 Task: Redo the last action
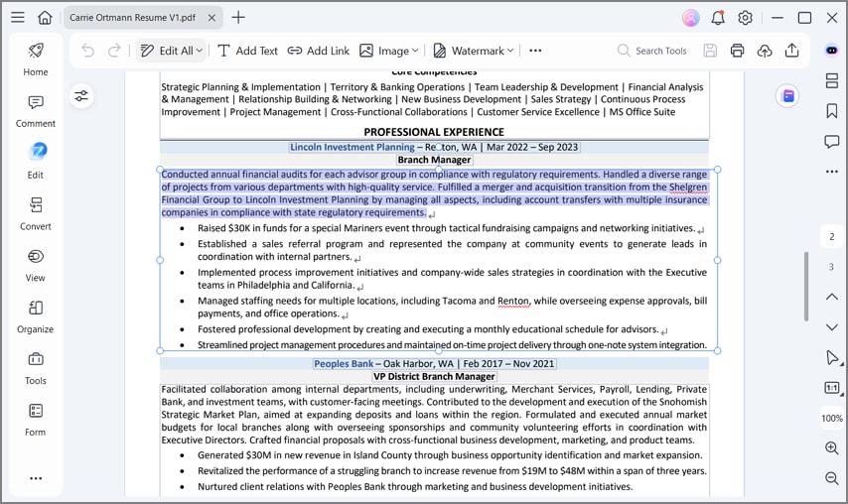coord(113,51)
